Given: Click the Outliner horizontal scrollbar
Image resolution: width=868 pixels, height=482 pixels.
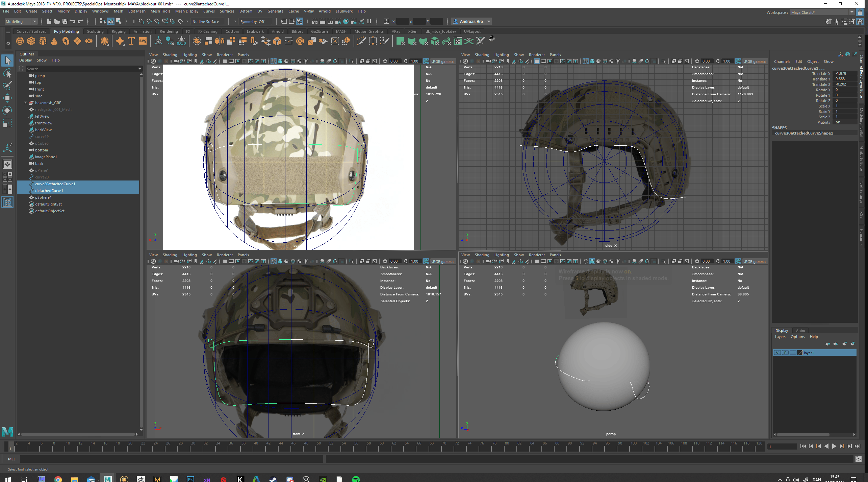Looking at the screenshot, I should click(78, 434).
